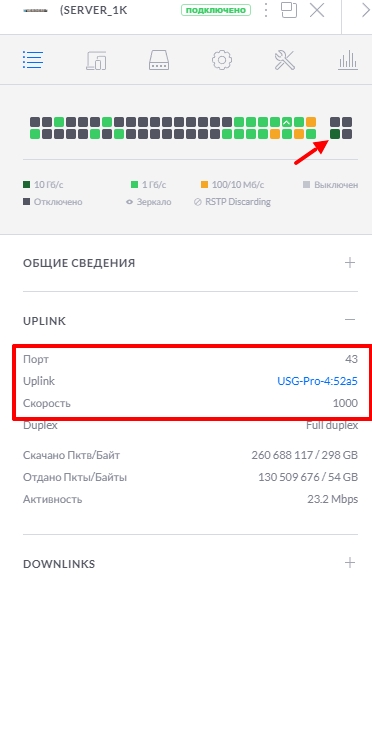Click the SERVER_1K device name
The width and height of the screenshot is (372, 729).
coord(93,10)
